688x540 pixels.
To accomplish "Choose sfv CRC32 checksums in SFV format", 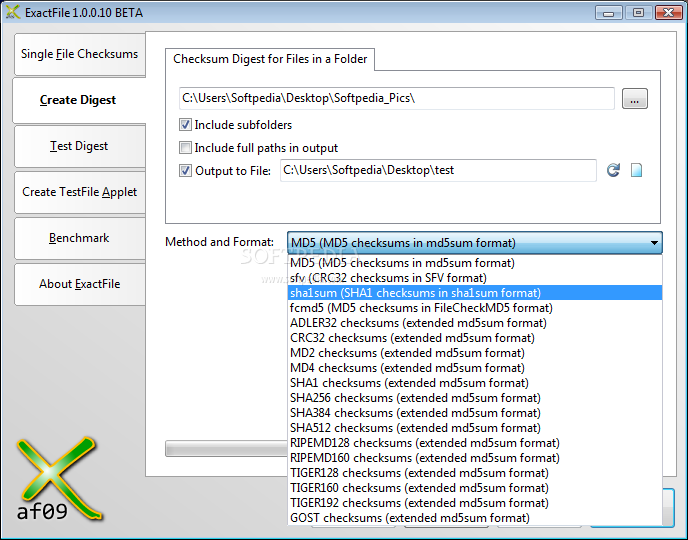I will pos(475,278).
